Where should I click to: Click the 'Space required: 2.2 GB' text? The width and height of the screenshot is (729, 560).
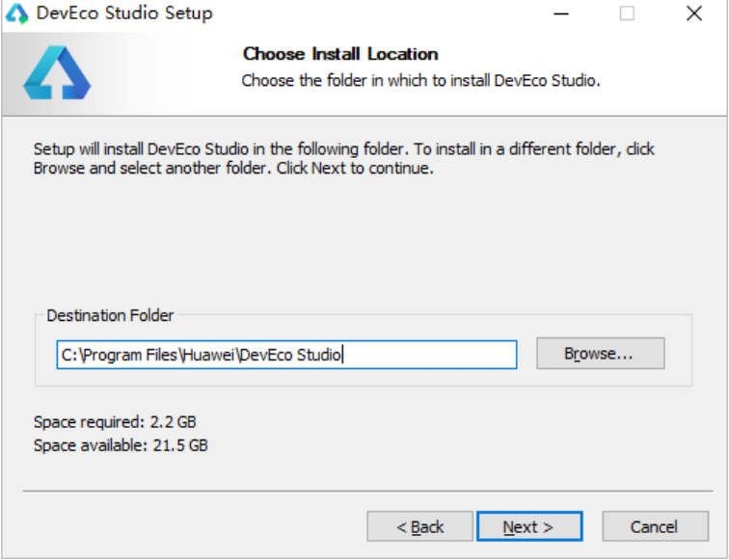click(x=115, y=422)
